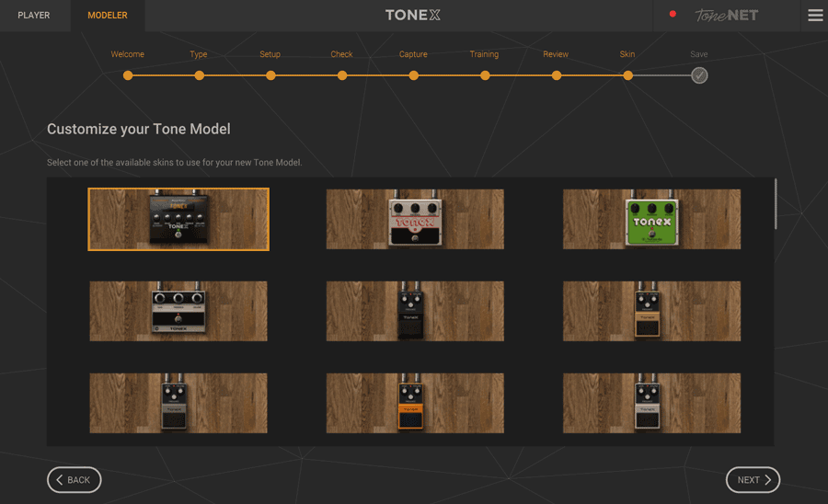Select the grey compact pedal skin, bottom left
This screenshot has width=828, height=504.
tap(178, 403)
